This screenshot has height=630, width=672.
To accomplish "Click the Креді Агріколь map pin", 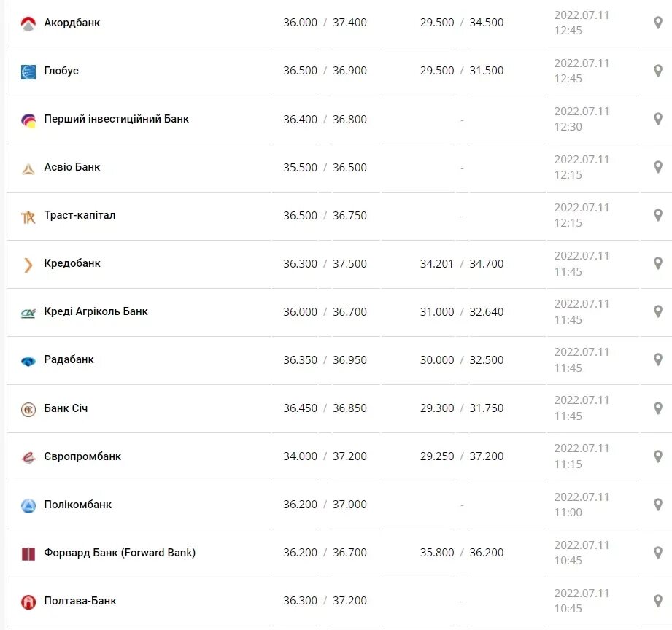I will coord(658,311).
